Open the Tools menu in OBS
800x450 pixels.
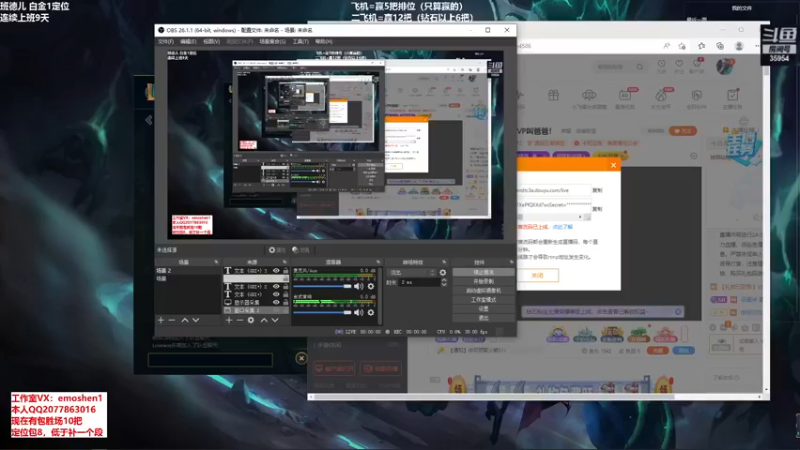point(301,42)
